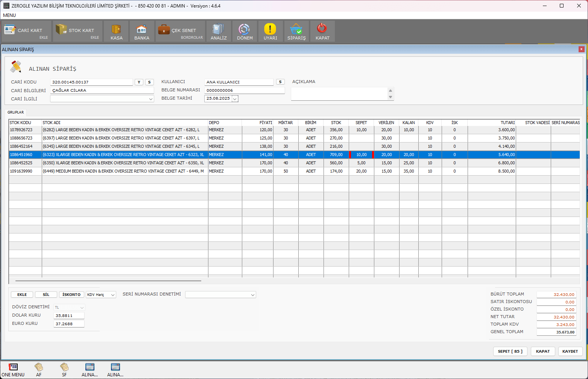Click the Belge Numarası field
The width and height of the screenshot is (588, 379).
[245, 90]
